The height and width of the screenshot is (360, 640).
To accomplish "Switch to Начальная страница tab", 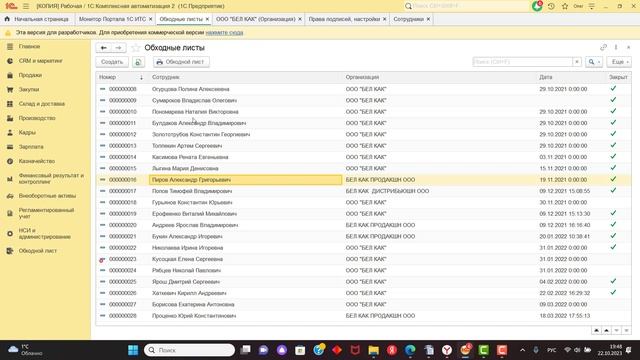I will point(37,19).
